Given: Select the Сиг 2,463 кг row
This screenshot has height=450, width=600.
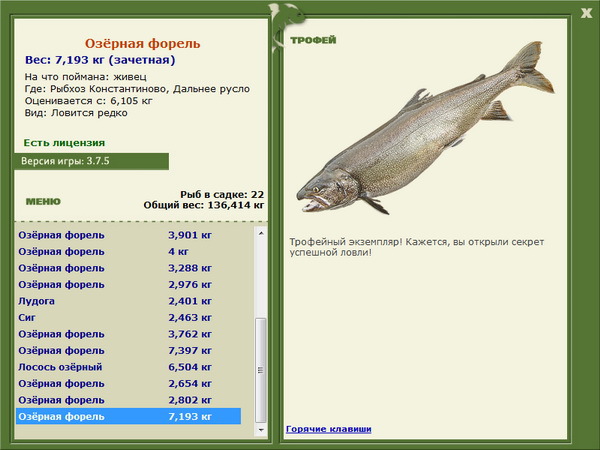Looking at the screenshot, I should click(129, 317).
